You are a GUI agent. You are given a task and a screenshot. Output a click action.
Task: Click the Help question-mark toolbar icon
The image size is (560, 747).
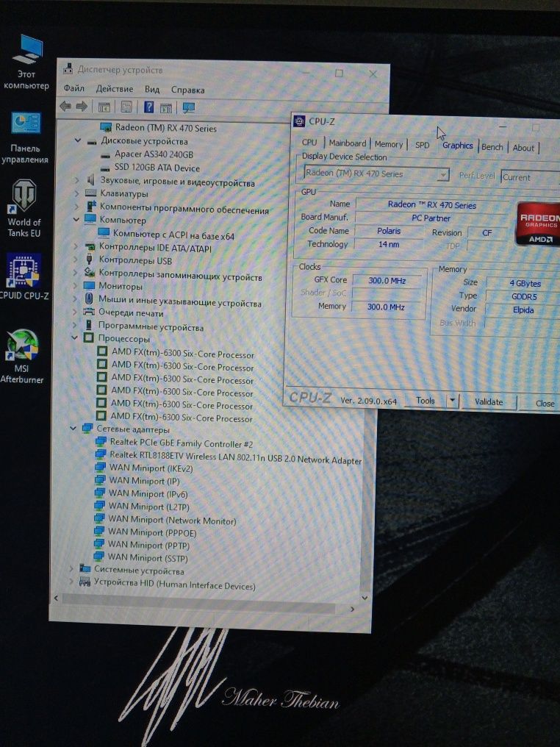pyautogui.click(x=148, y=107)
